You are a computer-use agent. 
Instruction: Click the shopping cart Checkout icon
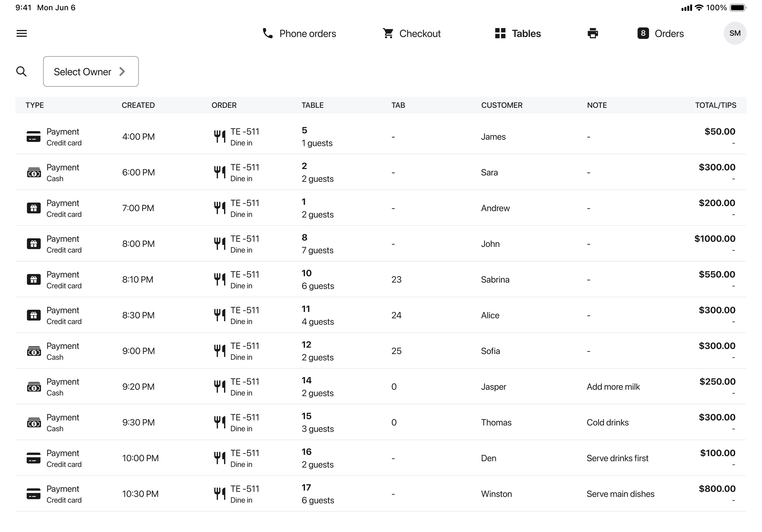(x=388, y=33)
